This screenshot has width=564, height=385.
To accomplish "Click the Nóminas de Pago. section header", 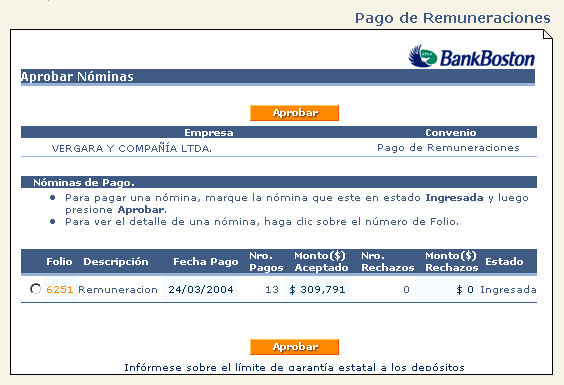I will (279, 182).
